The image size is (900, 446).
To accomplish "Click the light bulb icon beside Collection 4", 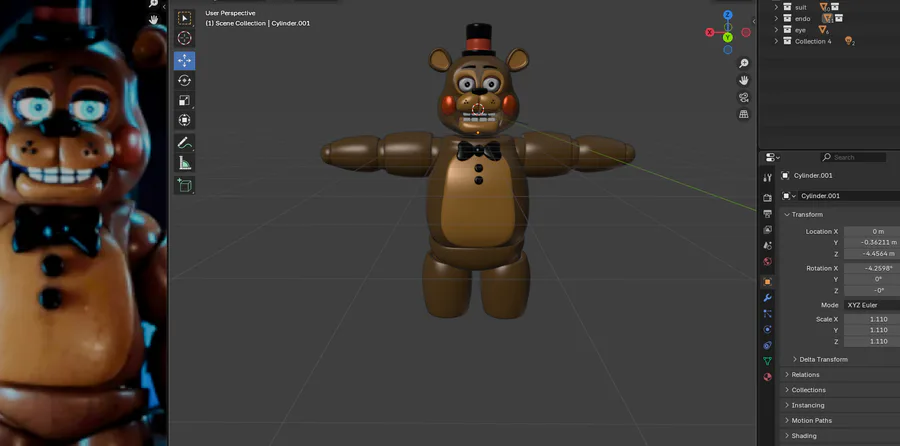I will pyautogui.click(x=848, y=41).
